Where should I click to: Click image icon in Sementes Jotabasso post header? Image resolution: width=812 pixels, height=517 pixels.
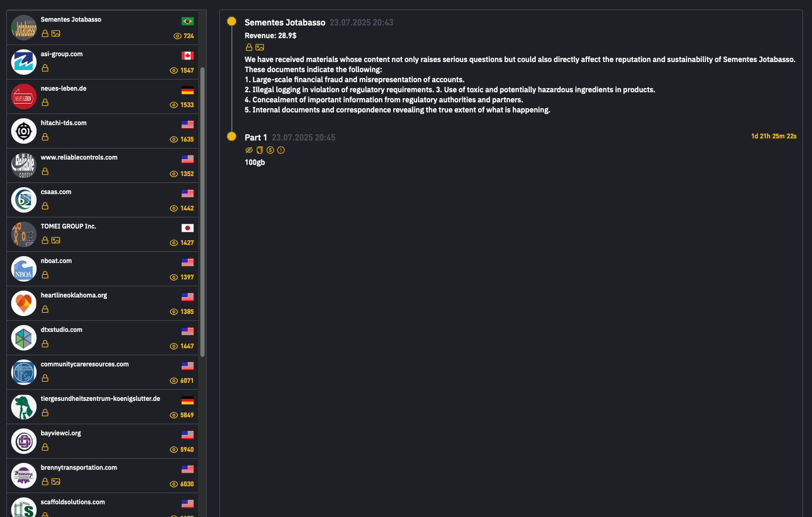click(260, 47)
